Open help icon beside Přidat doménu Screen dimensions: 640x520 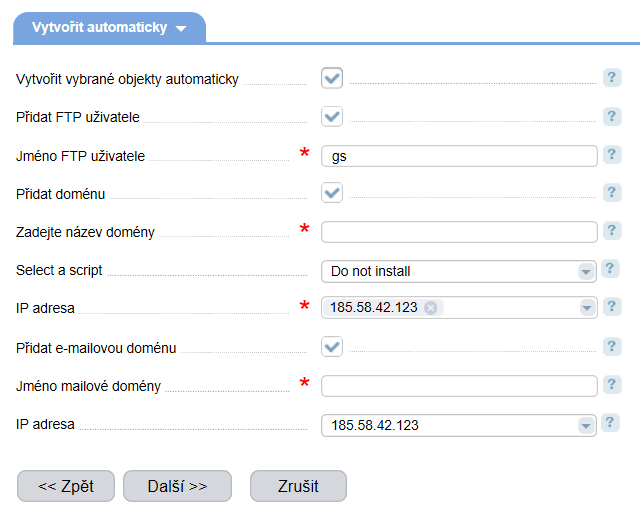coord(612,192)
